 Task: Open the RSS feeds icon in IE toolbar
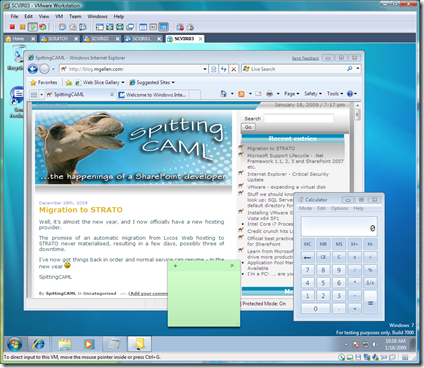pos(241,94)
